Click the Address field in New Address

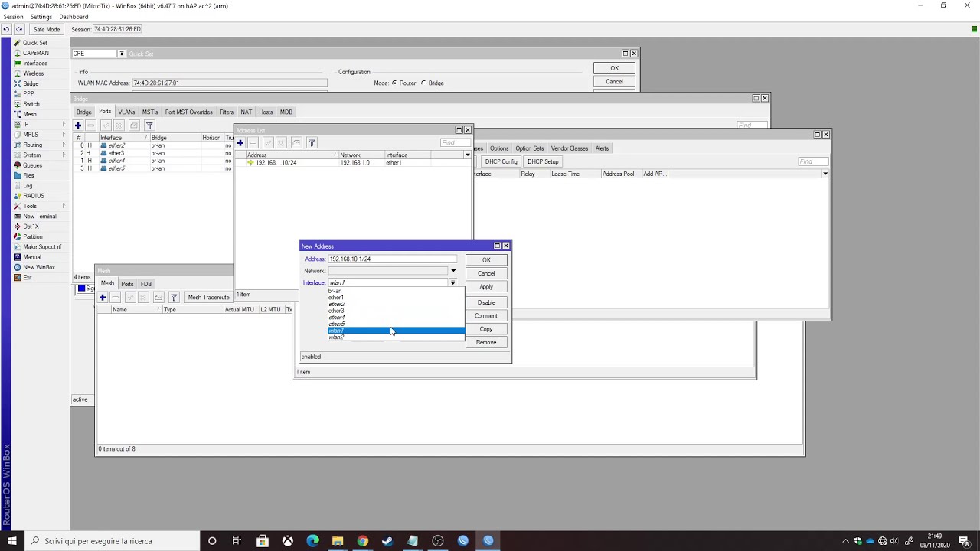coord(392,259)
